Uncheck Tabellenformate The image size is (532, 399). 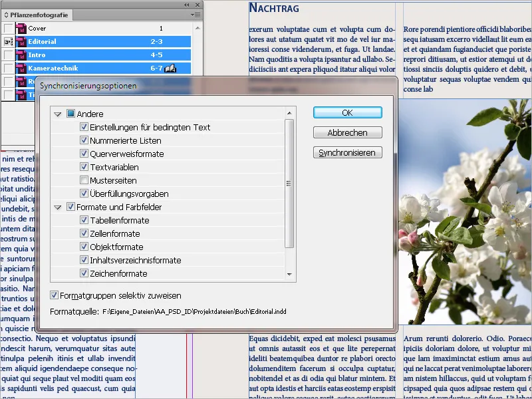click(x=84, y=220)
